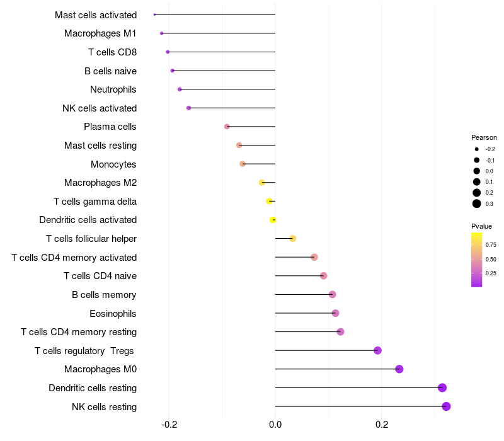Click the B cells memory data point

coord(332,294)
